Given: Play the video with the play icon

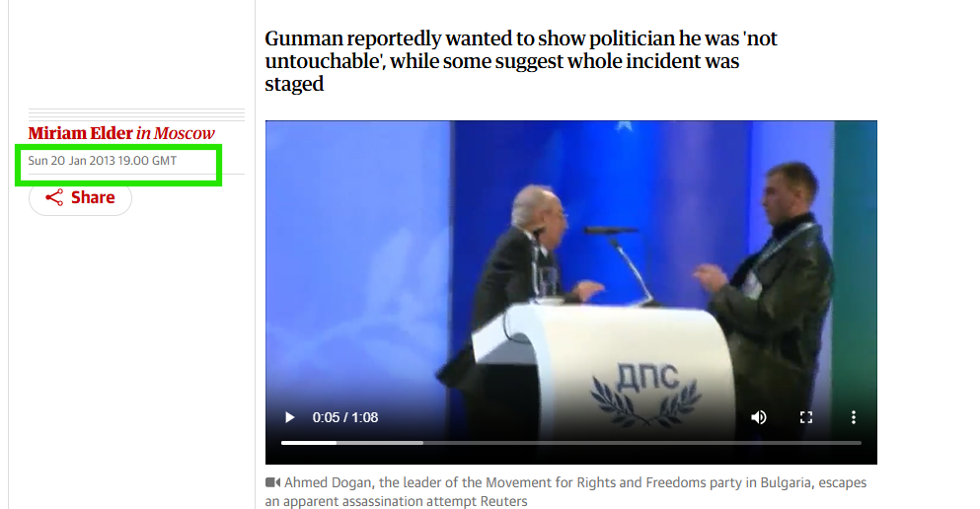Looking at the screenshot, I should [x=289, y=417].
